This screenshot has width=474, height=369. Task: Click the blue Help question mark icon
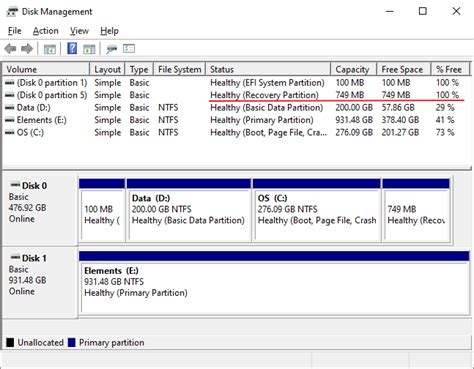[x=72, y=49]
